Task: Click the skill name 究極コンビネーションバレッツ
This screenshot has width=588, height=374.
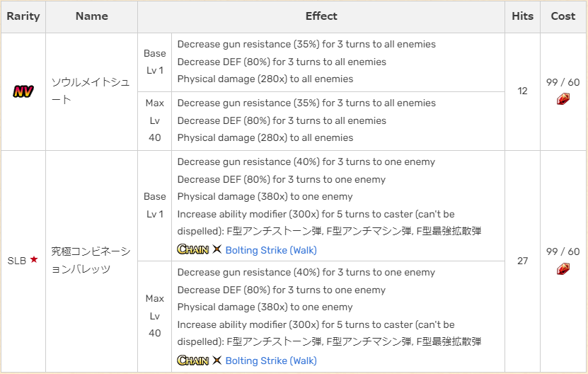Action: point(91,260)
